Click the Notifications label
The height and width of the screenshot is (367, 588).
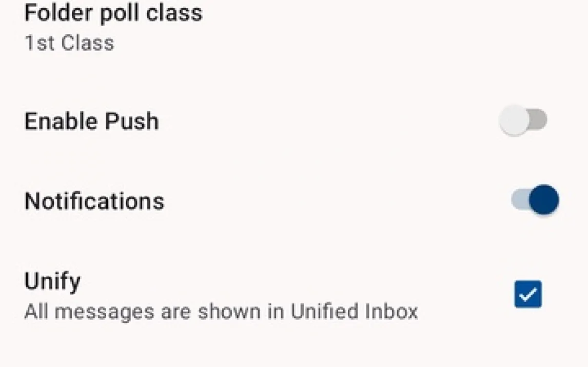tap(94, 201)
